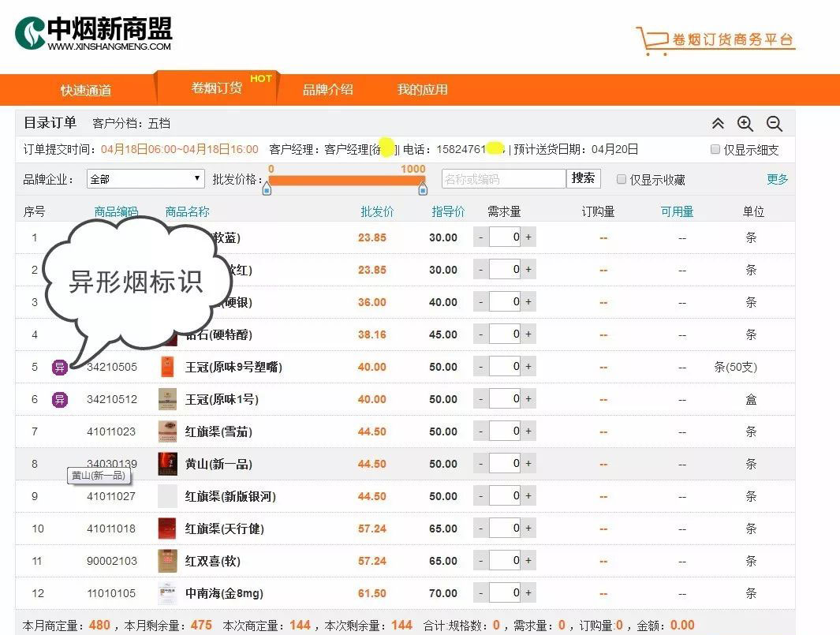Open the 红旗渠(天行健) product thumbnail
Screen dimensions: 840x635
[x=168, y=529]
